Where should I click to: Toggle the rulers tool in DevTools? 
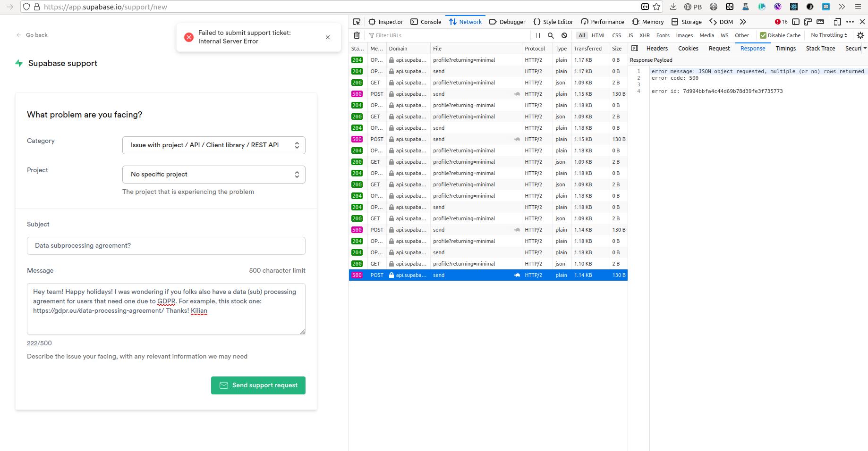click(808, 22)
